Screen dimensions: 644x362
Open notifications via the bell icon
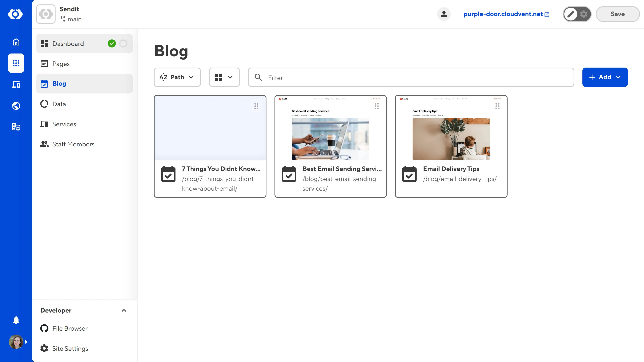(16, 320)
